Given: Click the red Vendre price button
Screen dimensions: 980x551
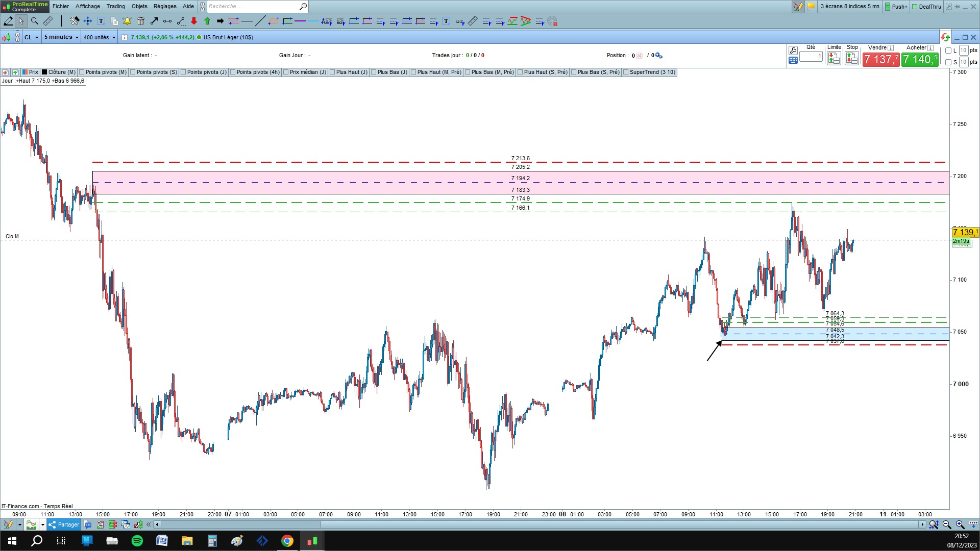Looking at the screenshot, I should tap(880, 60).
